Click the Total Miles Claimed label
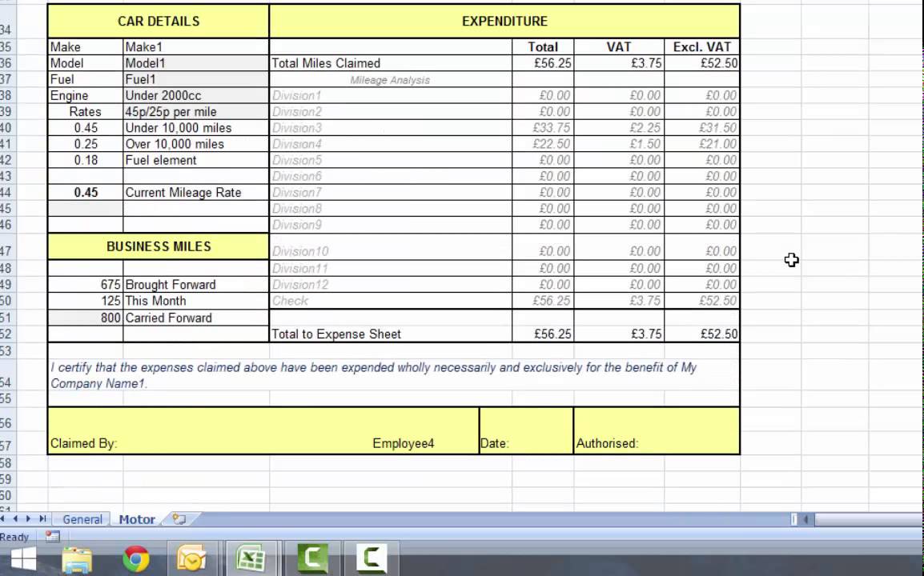The height and width of the screenshot is (576, 924). tap(326, 63)
